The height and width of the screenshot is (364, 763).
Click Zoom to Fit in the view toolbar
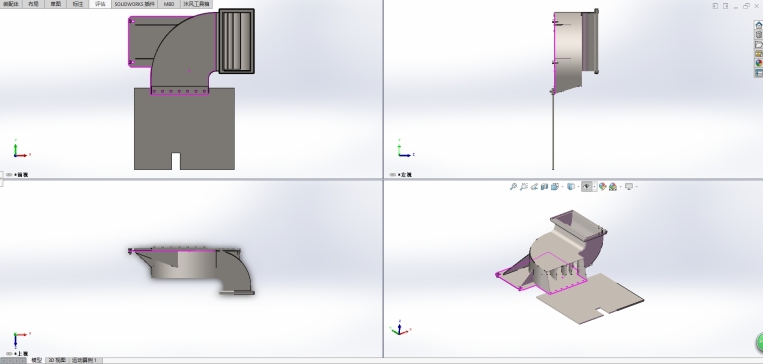[513, 186]
